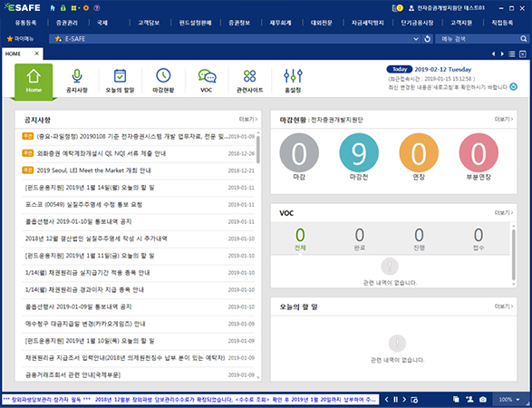Open ticker list window icon

[x=414, y=400]
